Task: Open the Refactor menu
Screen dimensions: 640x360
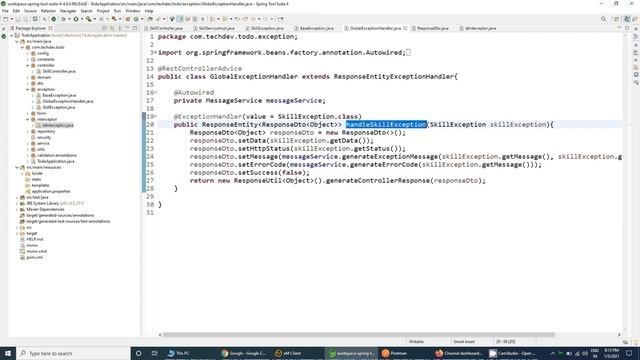Action: pyautogui.click(x=48, y=11)
